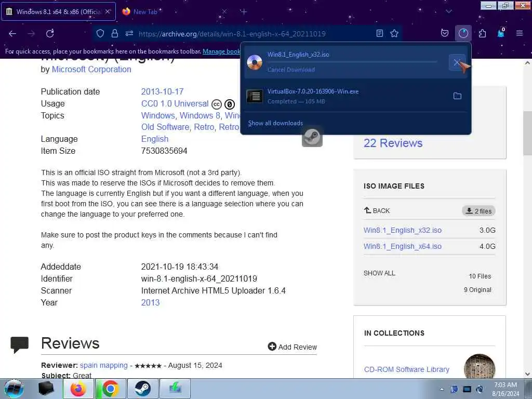The width and height of the screenshot is (532, 399).
Task: Open the site permissions icon in address bar
Action: 129,33
